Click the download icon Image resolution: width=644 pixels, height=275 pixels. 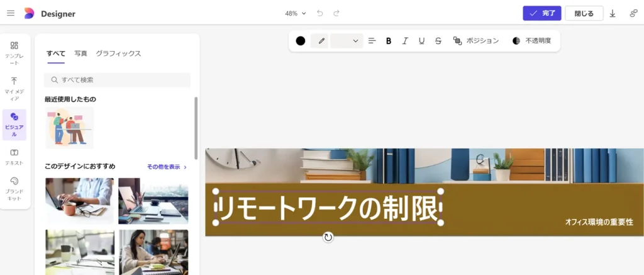tap(613, 13)
